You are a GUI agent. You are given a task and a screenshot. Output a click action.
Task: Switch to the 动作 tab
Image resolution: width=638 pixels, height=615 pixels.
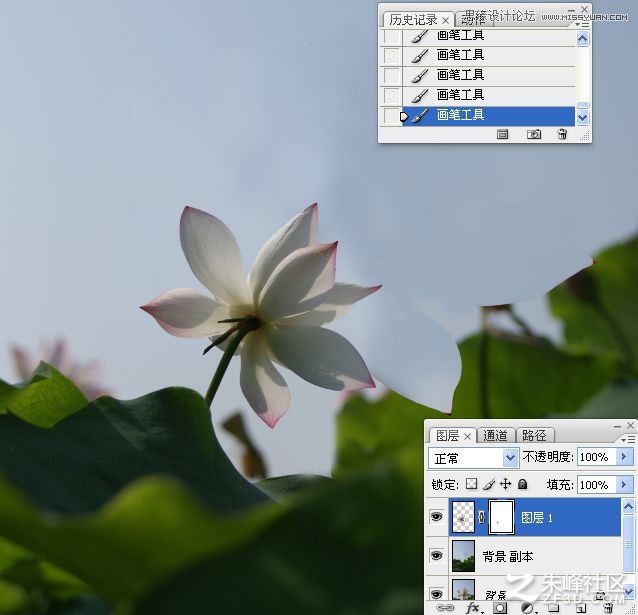tap(473, 19)
